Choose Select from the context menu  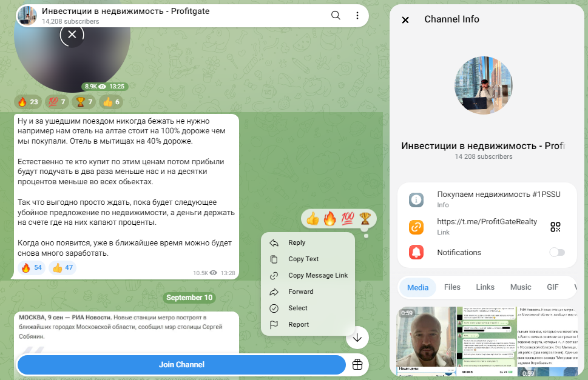(x=308, y=308)
